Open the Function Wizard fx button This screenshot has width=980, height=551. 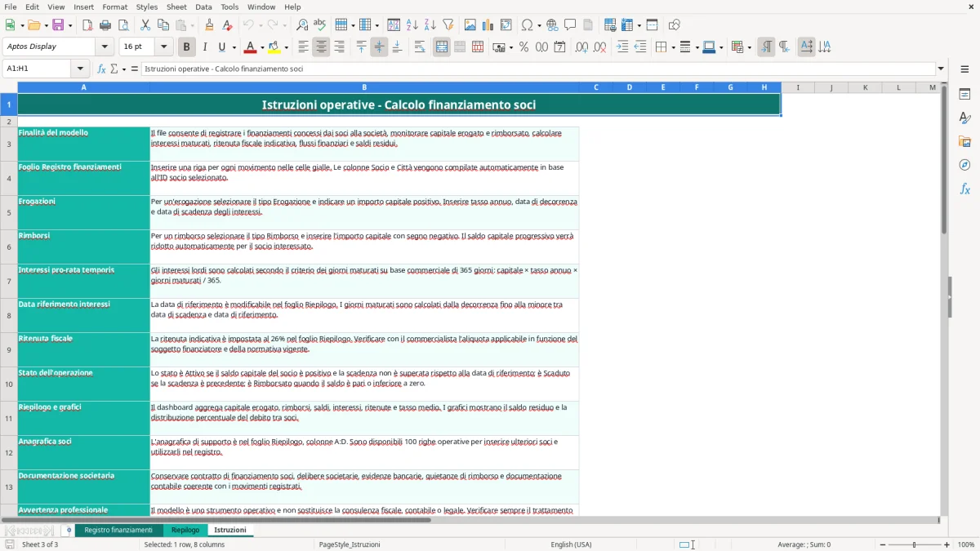tap(102, 69)
